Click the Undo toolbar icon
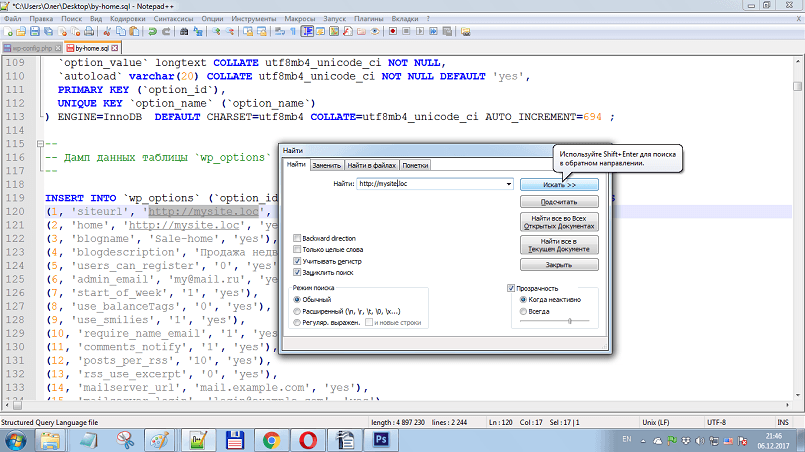 pos(152,32)
